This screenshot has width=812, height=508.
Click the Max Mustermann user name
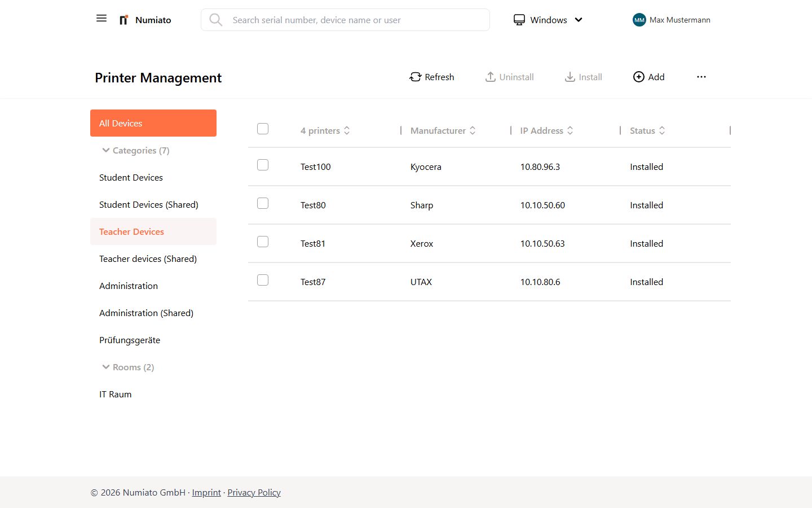point(680,20)
